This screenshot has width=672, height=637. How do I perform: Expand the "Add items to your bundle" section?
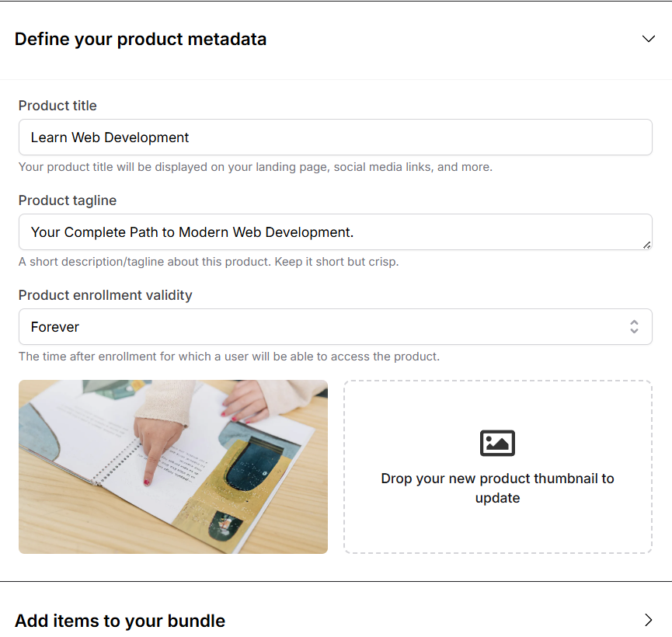tap(120, 621)
